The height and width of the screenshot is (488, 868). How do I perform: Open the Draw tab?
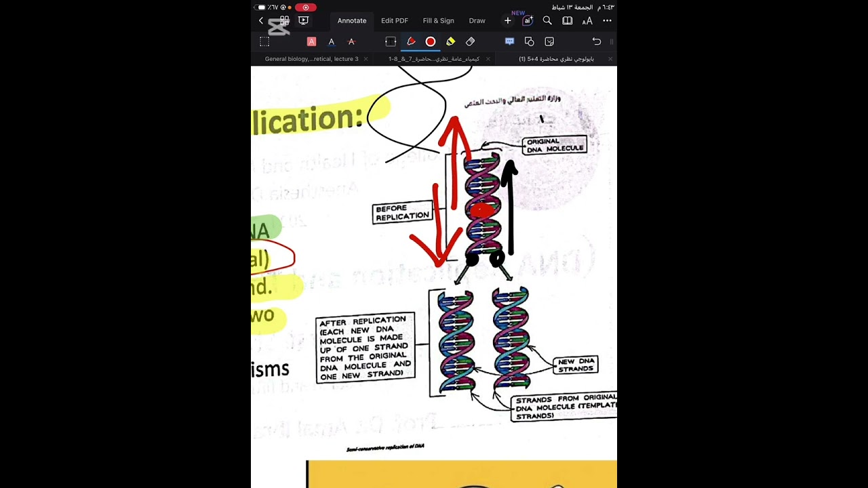(477, 21)
